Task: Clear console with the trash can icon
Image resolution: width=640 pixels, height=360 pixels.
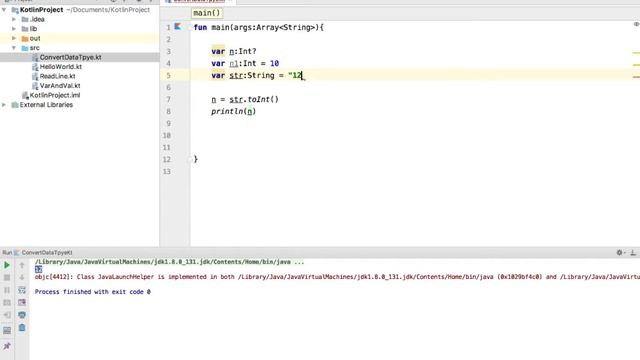Action: (22, 328)
